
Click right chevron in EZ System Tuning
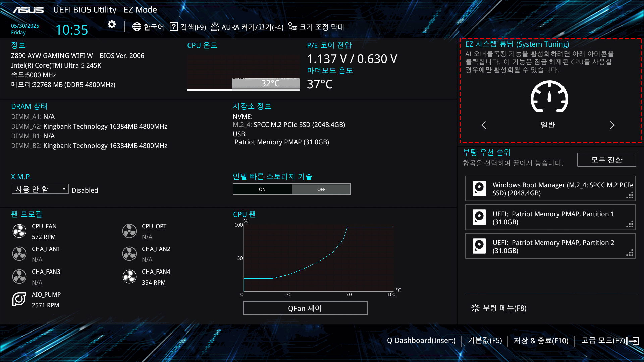coord(612,125)
